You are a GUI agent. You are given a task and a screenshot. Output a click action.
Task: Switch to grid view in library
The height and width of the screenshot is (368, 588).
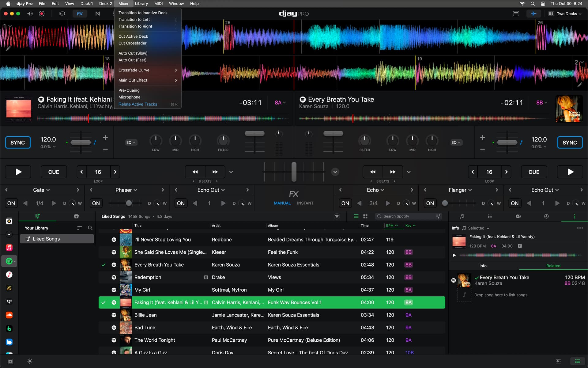click(x=365, y=216)
